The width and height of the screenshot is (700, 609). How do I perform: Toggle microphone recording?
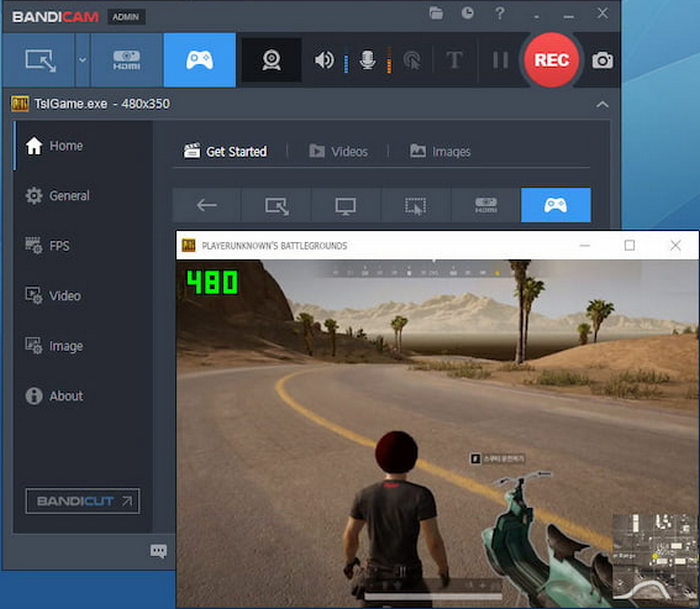click(x=367, y=60)
